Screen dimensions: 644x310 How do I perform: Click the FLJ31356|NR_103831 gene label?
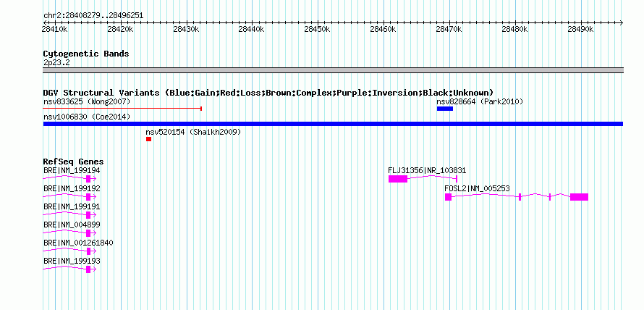click(427, 170)
